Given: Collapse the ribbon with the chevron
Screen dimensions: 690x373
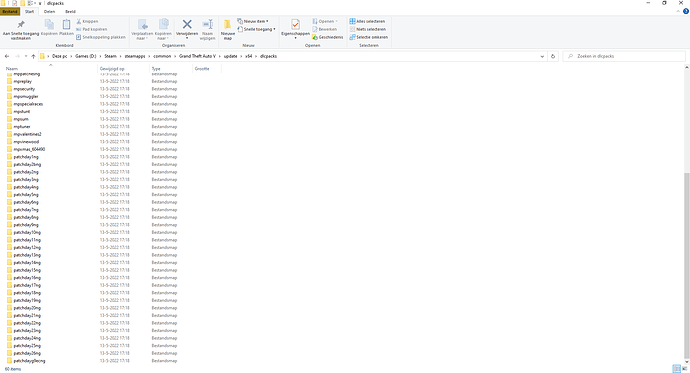Looking at the screenshot, I should click(678, 11).
